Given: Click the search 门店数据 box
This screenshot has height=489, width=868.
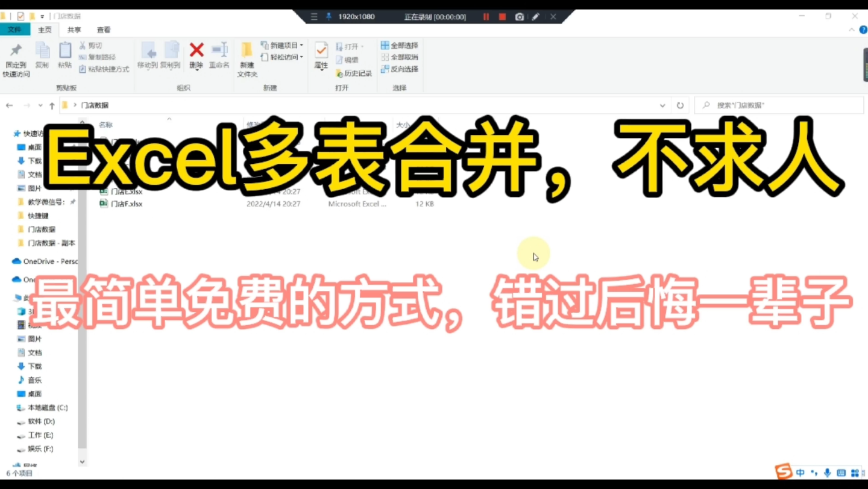Looking at the screenshot, I should click(779, 105).
